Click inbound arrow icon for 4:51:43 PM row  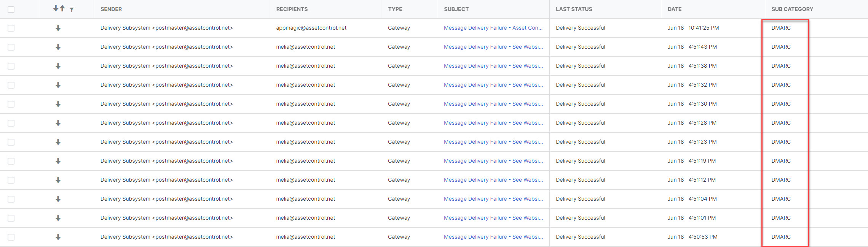point(58,47)
